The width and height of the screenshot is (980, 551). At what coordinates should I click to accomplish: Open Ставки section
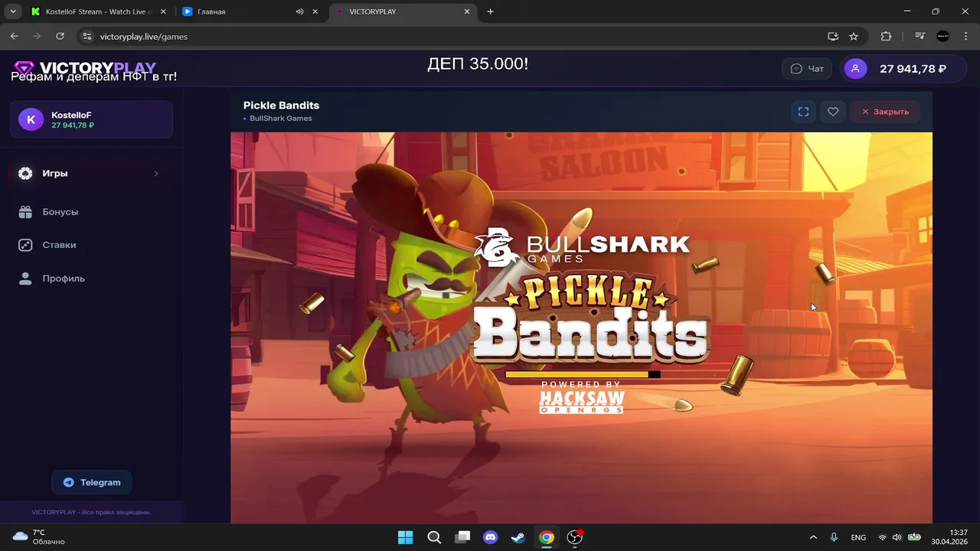pyautogui.click(x=59, y=245)
